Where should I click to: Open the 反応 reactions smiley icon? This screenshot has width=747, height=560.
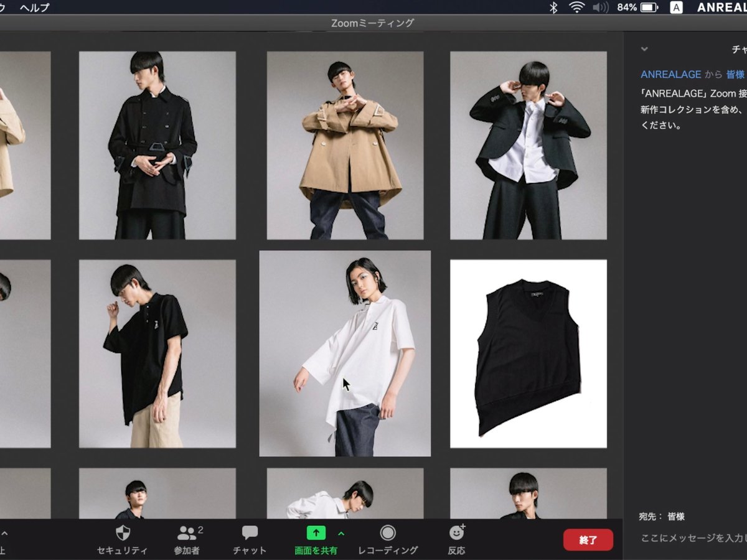point(456,533)
